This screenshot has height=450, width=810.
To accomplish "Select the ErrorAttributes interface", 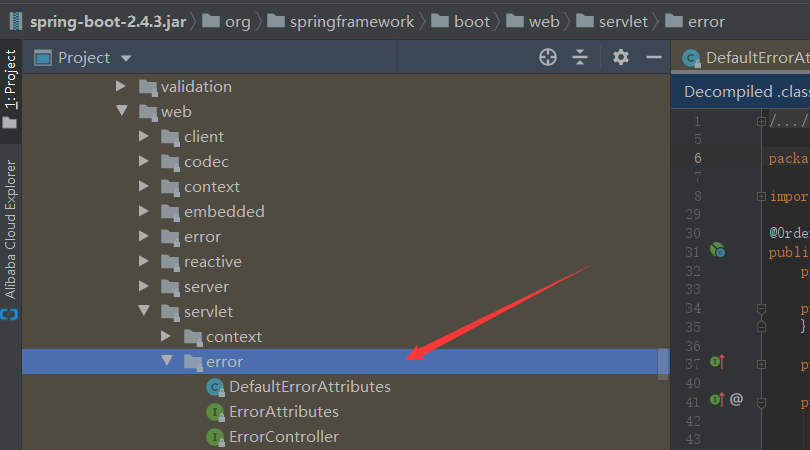I will pos(284,411).
